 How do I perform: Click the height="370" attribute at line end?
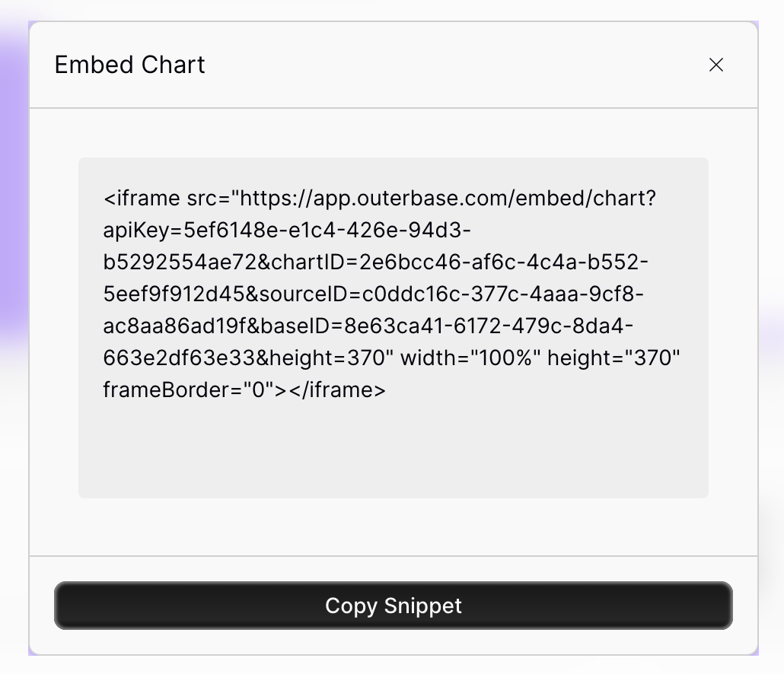pos(613,358)
